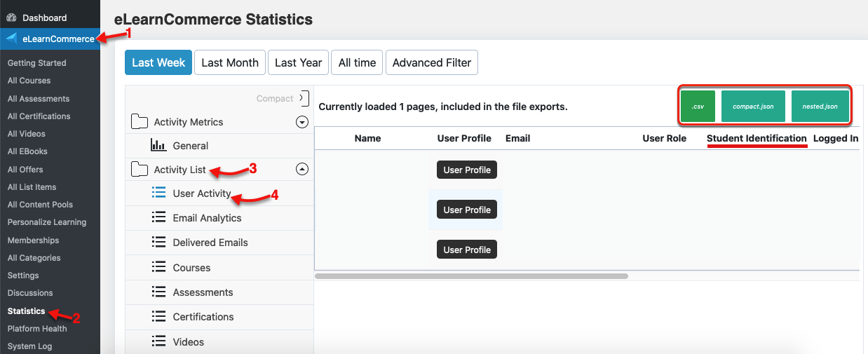Open Settings in sidebar

23,275
